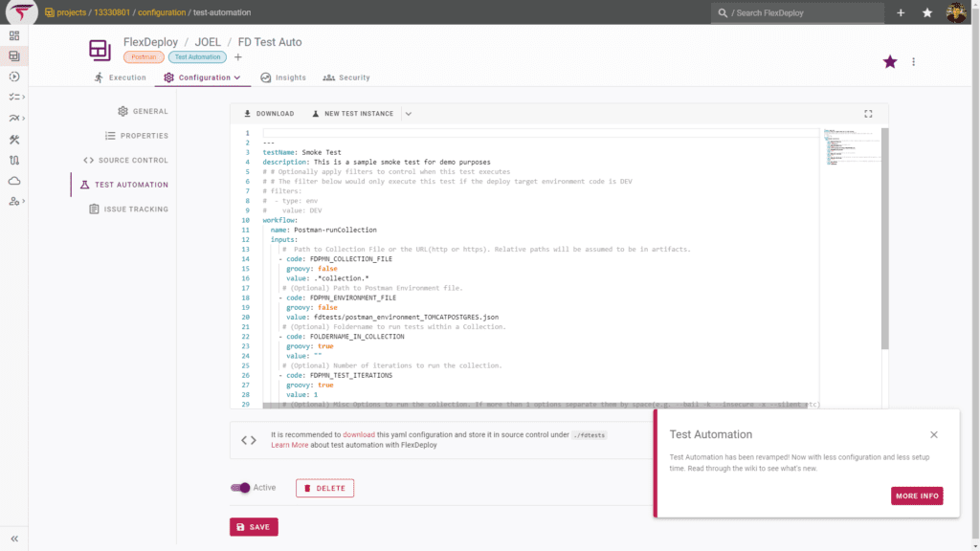Open Properties configuration section

[x=137, y=136]
